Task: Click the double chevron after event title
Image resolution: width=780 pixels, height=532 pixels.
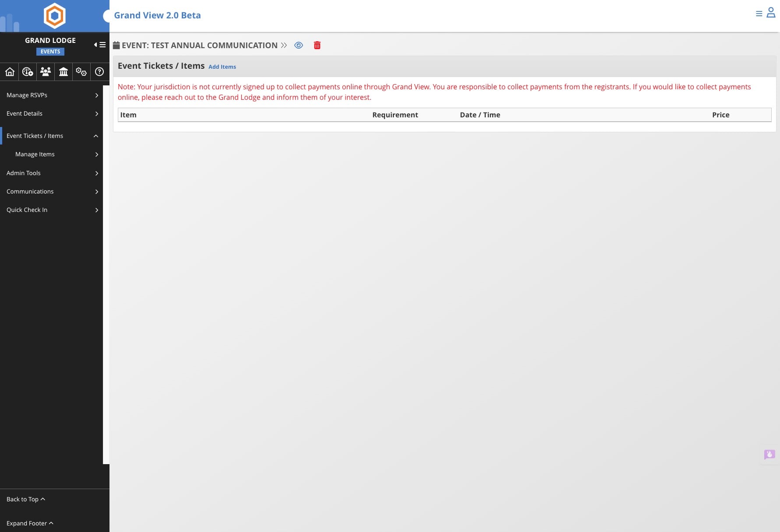Action: tap(284, 45)
